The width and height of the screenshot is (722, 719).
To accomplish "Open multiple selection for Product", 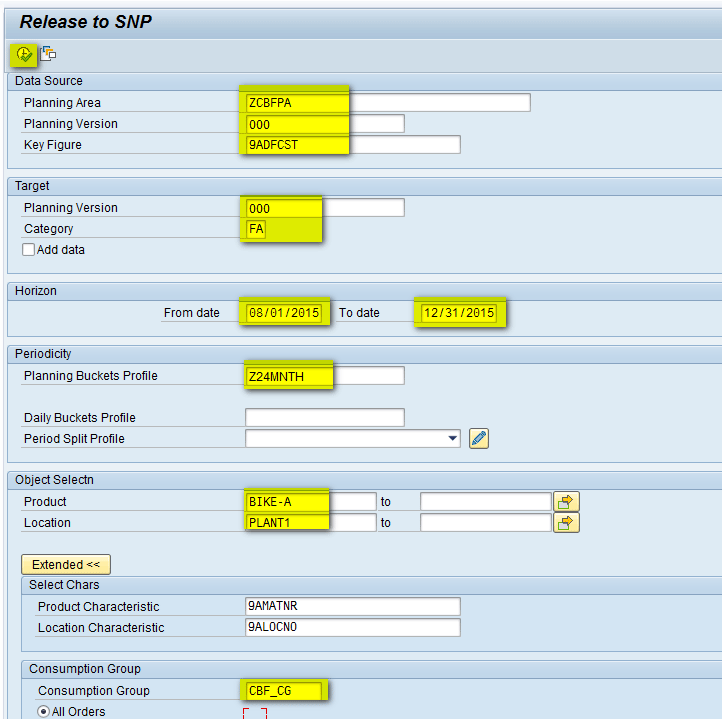I will tap(567, 501).
